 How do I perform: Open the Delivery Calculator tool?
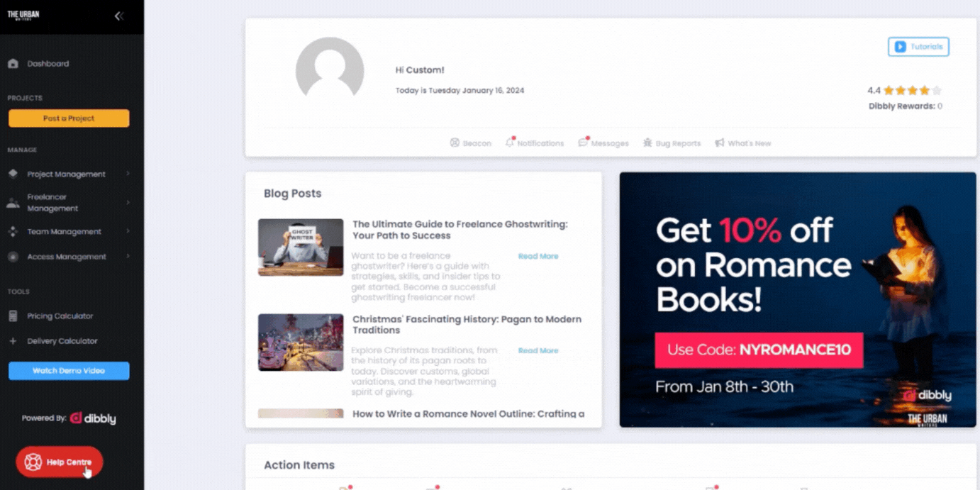[x=62, y=341]
